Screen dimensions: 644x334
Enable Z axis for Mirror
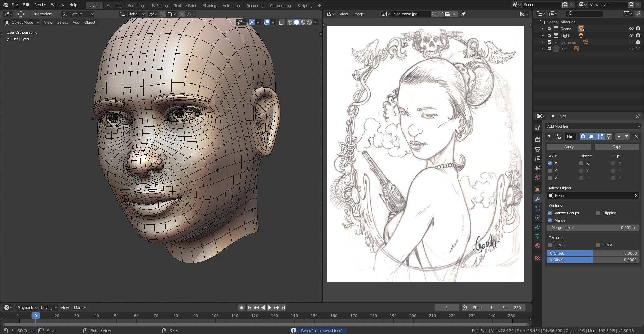click(550, 178)
